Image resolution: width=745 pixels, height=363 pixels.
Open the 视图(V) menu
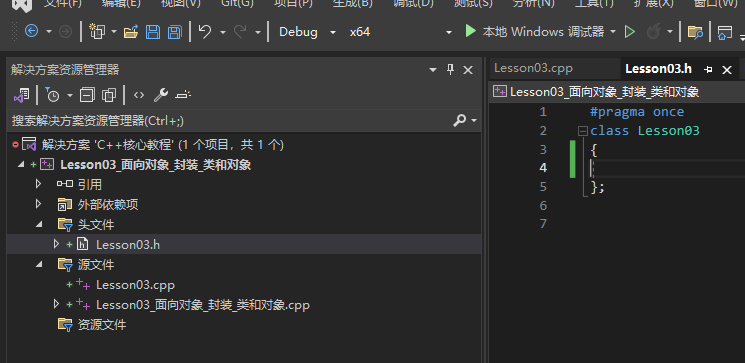click(181, 3)
